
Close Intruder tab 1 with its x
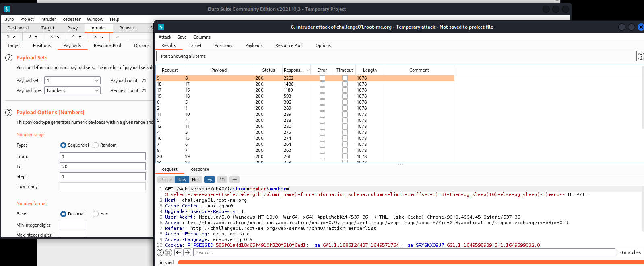(x=14, y=37)
